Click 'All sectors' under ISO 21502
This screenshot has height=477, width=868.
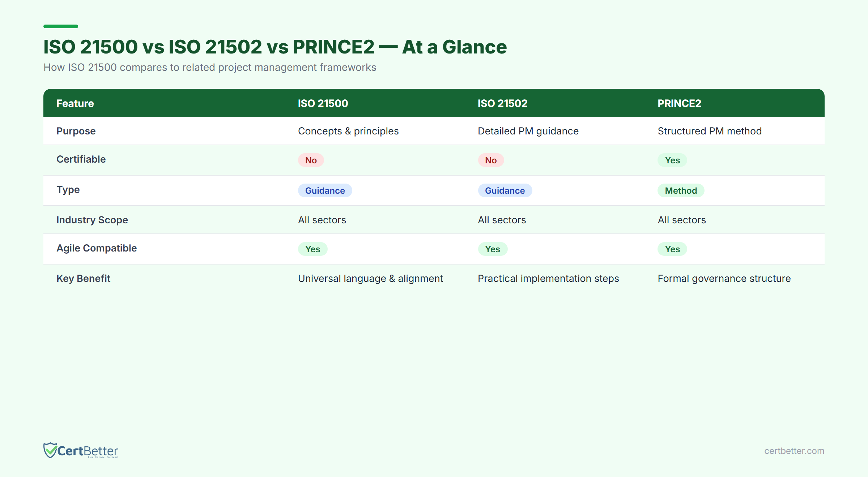(502, 220)
